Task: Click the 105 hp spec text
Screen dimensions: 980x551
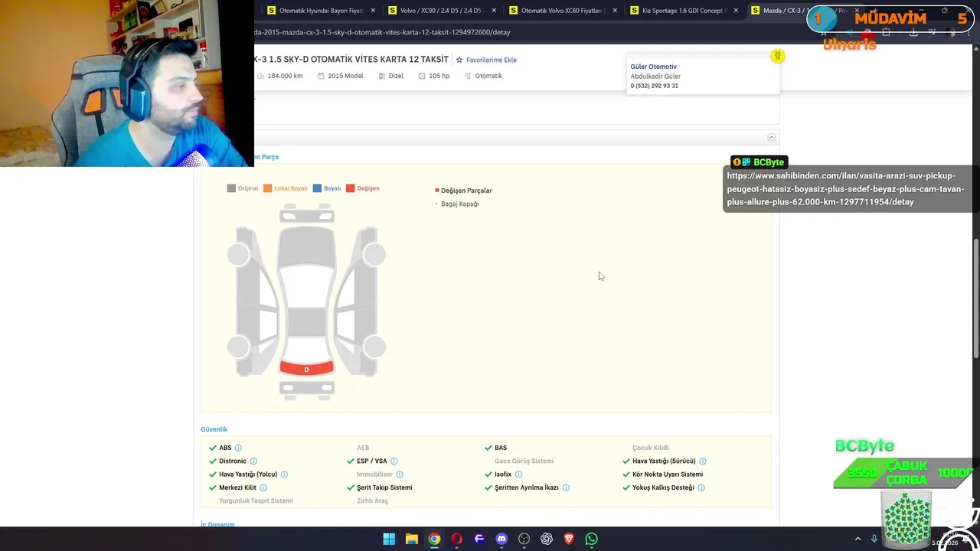Action: (439, 76)
